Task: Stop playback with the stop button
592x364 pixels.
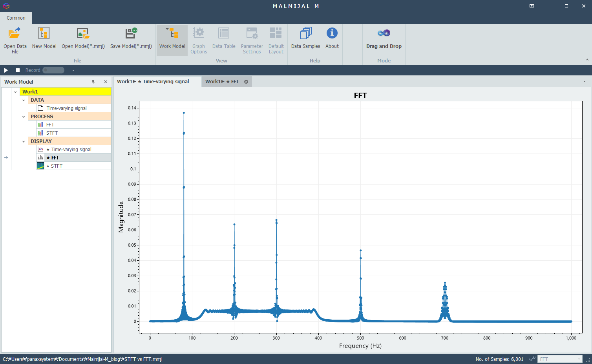Action: [x=18, y=70]
